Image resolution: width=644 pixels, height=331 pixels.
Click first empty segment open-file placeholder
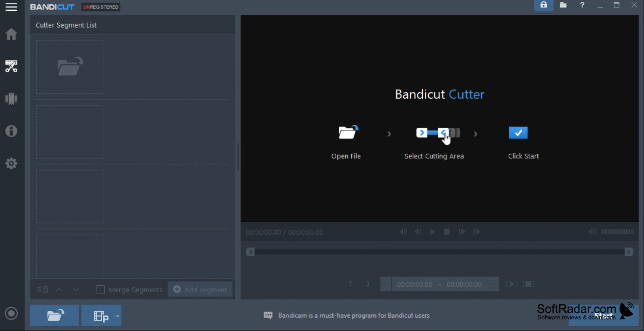[x=70, y=67]
